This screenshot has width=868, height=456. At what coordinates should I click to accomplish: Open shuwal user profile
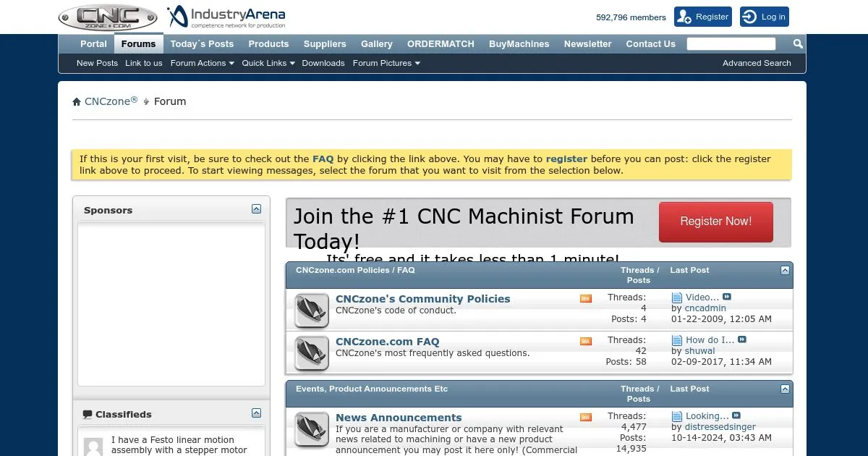click(699, 350)
